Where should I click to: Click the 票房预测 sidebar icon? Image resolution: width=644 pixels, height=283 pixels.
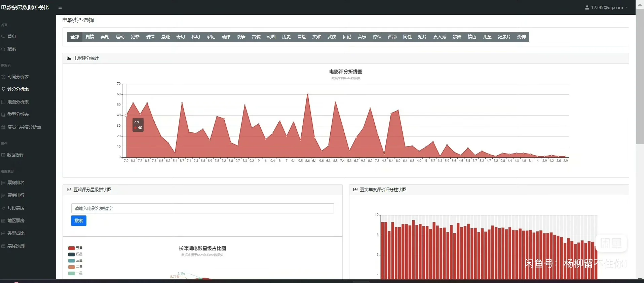coord(3,246)
